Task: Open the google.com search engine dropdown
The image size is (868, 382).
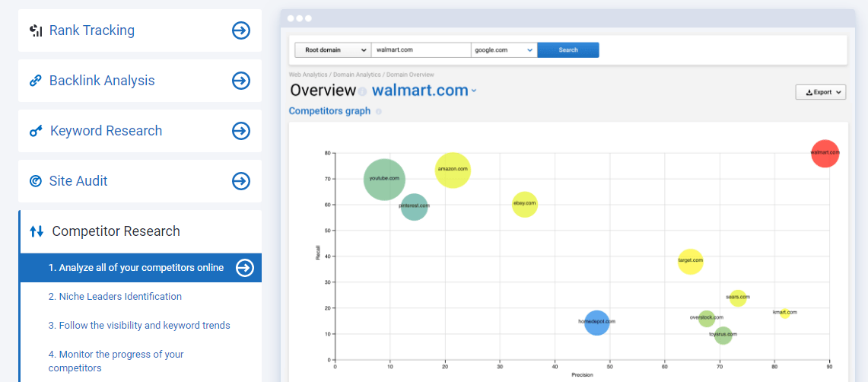Action: tap(504, 49)
